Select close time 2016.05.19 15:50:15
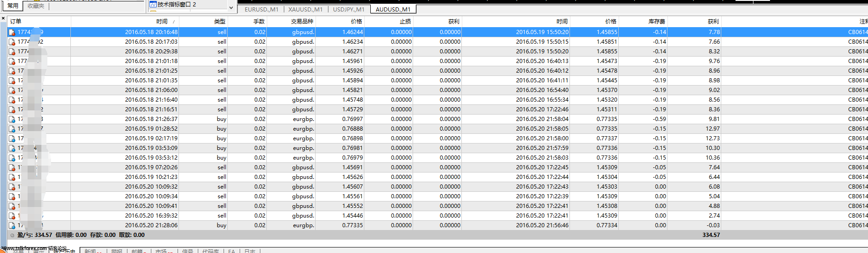Image resolution: width=868 pixels, height=253 pixels. click(542, 42)
